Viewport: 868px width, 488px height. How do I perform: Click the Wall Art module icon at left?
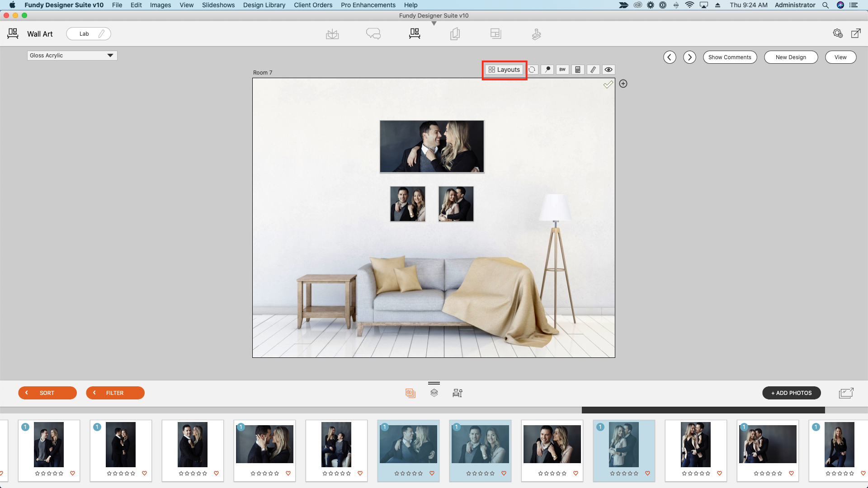[x=13, y=33]
